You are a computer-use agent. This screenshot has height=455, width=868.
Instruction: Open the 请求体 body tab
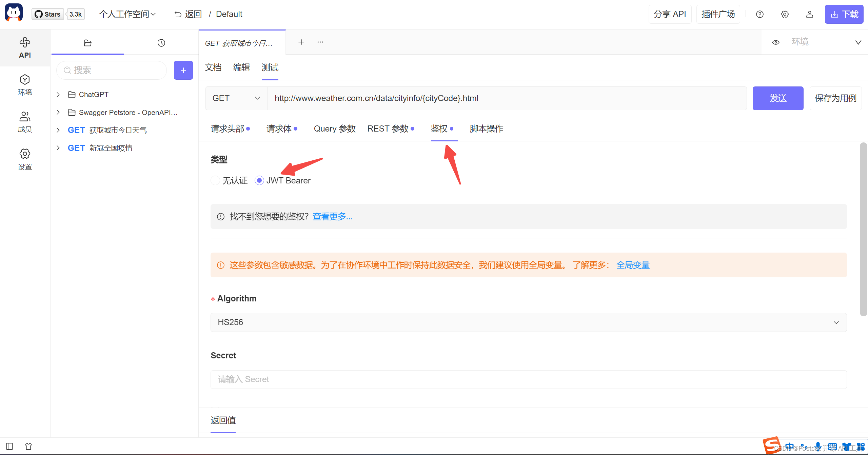tap(282, 129)
